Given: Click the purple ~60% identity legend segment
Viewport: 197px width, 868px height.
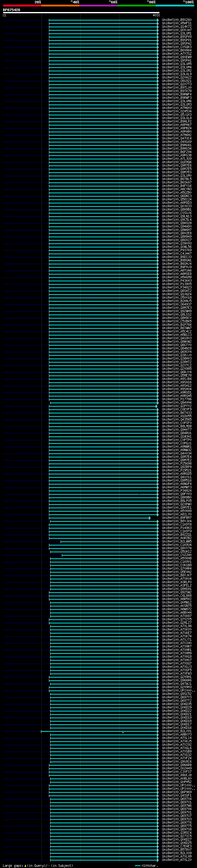Looking at the screenshot, I should pos(99,6).
